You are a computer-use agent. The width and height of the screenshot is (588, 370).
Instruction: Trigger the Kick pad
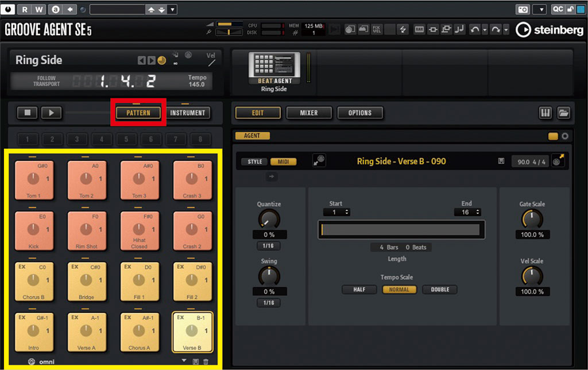34,231
